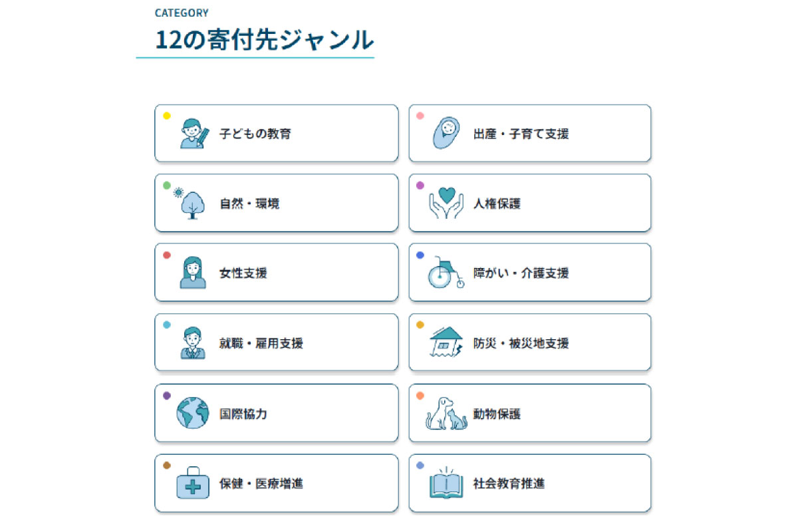Screen dimensions: 798x532
Task: Click the open book icon
Action: [x=446, y=483]
